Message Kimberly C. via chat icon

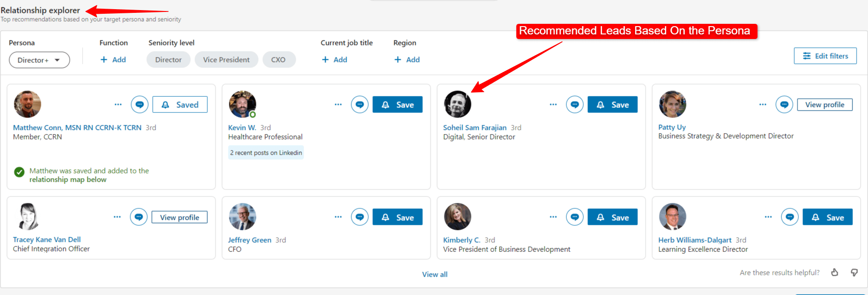[575, 217]
